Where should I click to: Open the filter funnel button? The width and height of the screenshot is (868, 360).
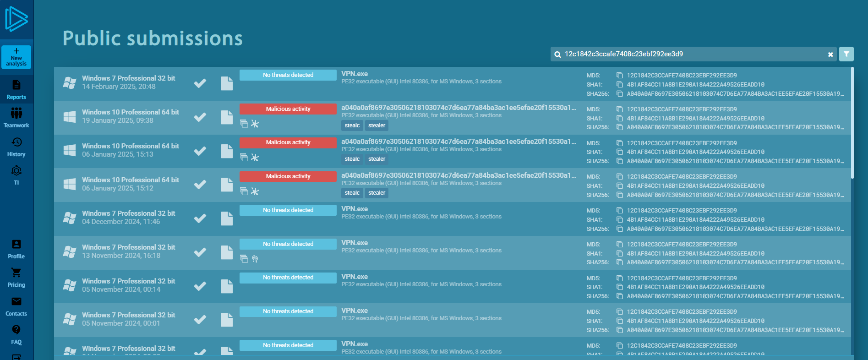tap(846, 54)
